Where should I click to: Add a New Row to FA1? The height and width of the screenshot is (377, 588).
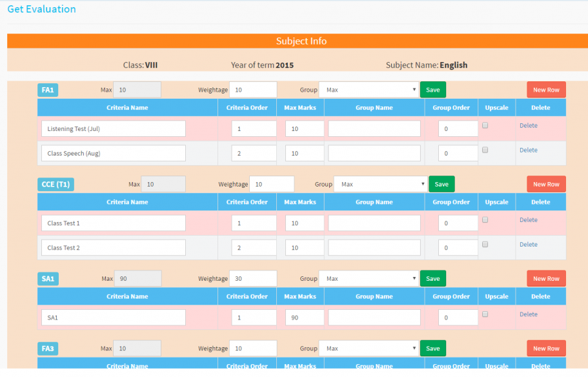546,90
